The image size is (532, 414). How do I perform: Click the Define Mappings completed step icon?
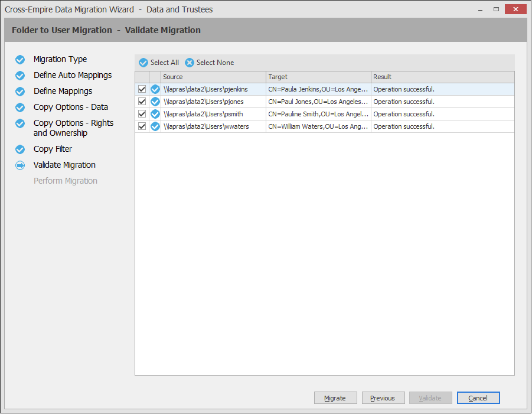[20, 92]
